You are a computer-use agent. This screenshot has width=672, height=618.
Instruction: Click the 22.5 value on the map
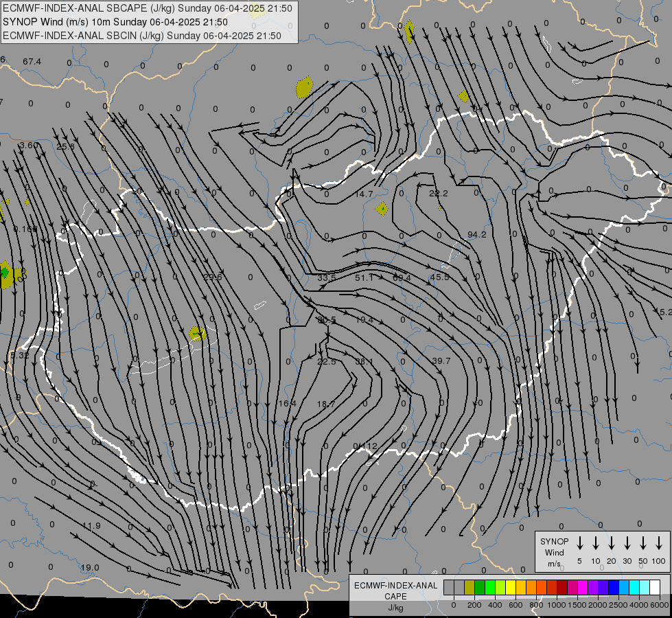[x=327, y=362]
